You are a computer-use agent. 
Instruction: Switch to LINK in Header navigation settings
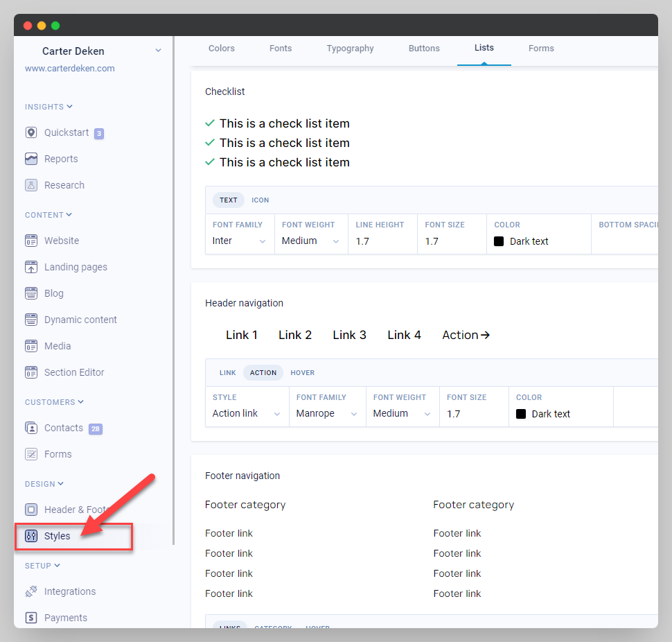(x=228, y=373)
